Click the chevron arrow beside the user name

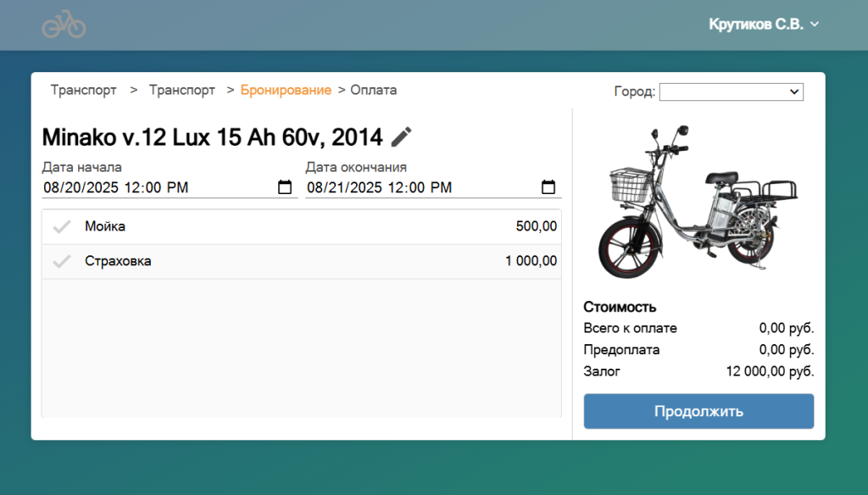tap(815, 25)
